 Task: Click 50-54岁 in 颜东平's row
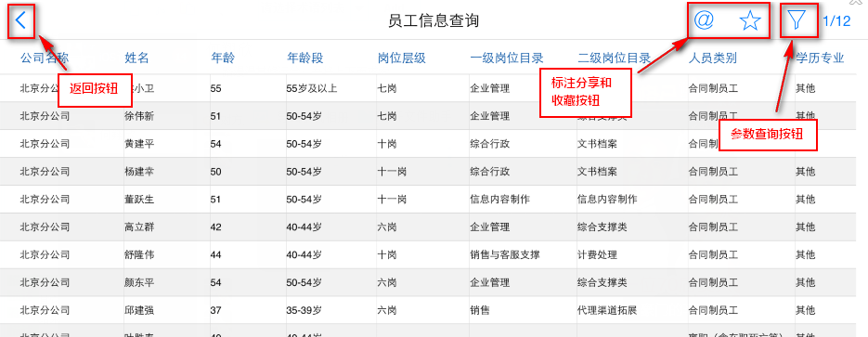point(304,282)
